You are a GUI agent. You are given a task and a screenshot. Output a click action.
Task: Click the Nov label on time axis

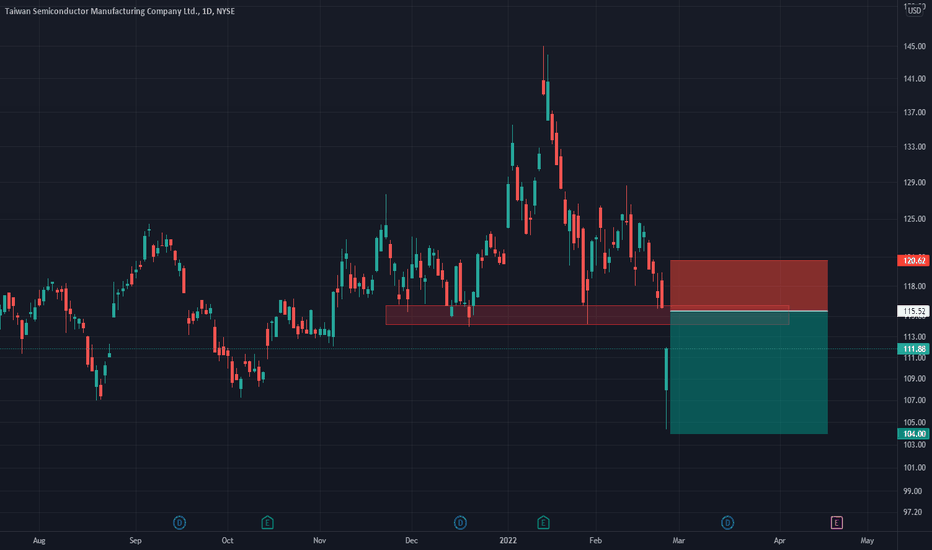pos(320,540)
